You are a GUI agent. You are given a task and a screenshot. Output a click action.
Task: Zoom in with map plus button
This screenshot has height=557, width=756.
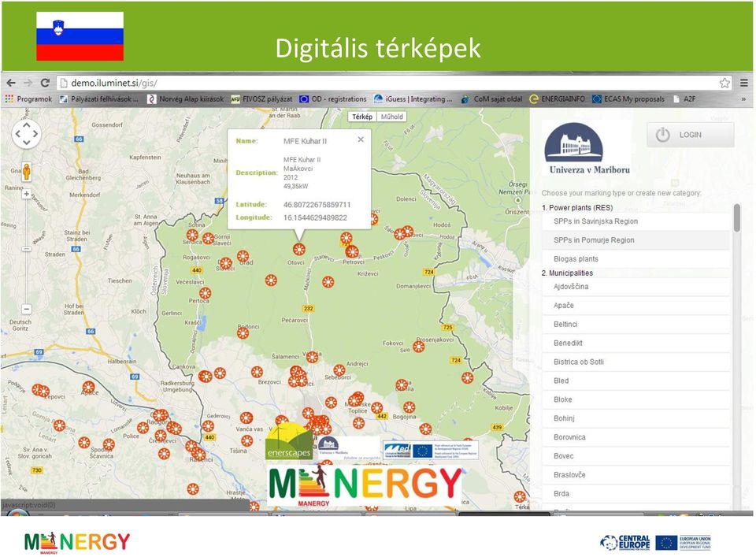(27, 194)
